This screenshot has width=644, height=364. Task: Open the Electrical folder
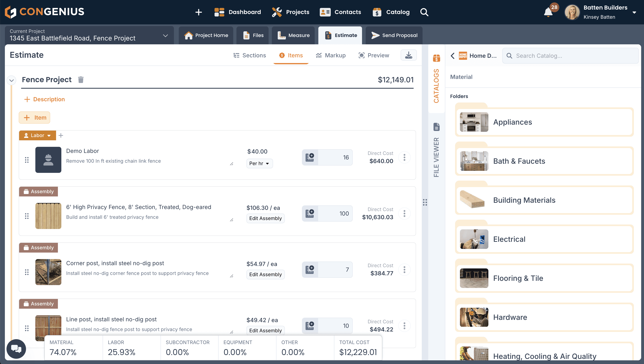click(544, 239)
